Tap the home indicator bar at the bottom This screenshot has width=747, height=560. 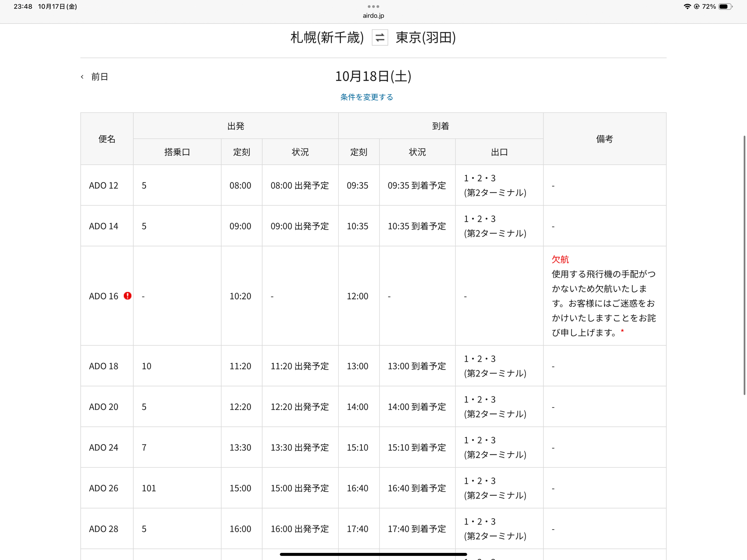pyautogui.click(x=373, y=554)
